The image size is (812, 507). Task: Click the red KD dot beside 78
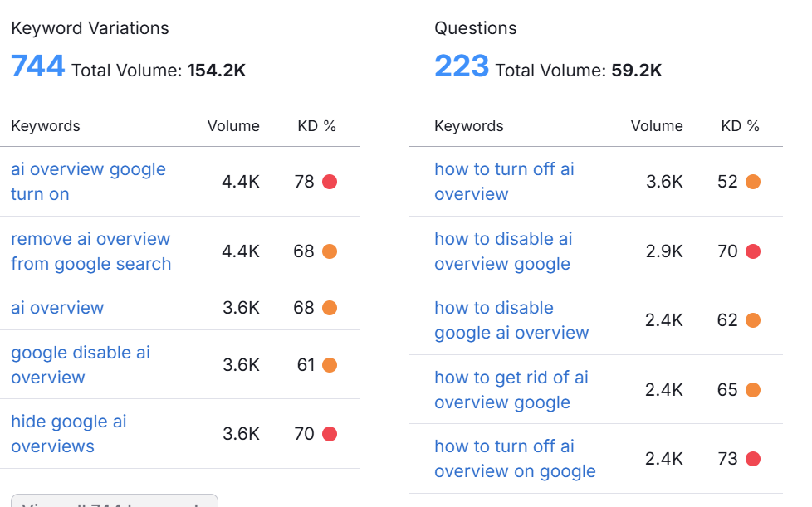(330, 182)
